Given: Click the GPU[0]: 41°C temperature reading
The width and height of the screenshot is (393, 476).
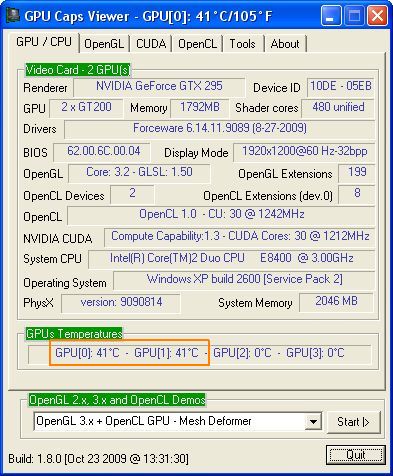Looking at the screenshot, I should pyautogui.click(x=87, y=353).
